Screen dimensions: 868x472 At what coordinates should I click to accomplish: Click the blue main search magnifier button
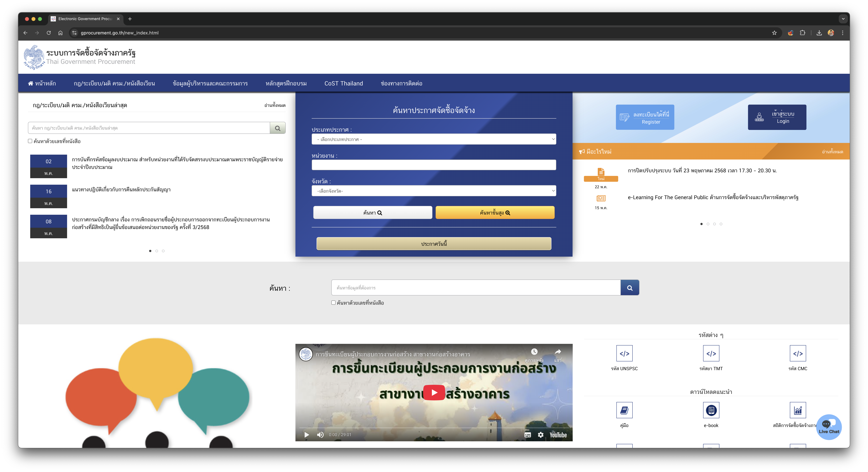tap(629, 288)
